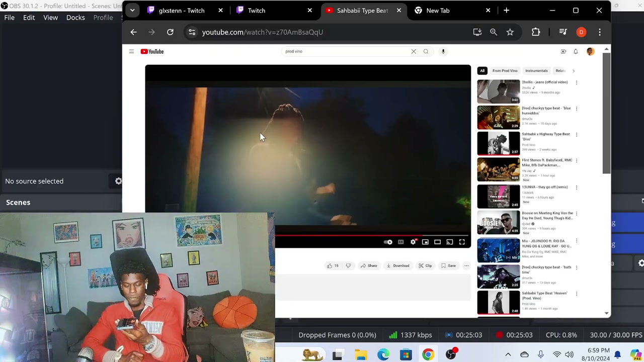Search by voice using microphone icon
Image resolution: width=644 pixels, height=362 pixels.
[443, 51]
